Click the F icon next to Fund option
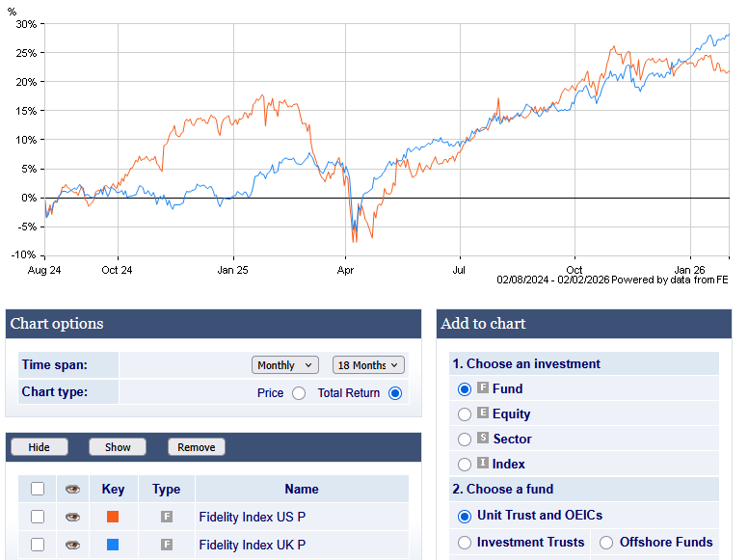The image size is (748, 560). (483, 388)
